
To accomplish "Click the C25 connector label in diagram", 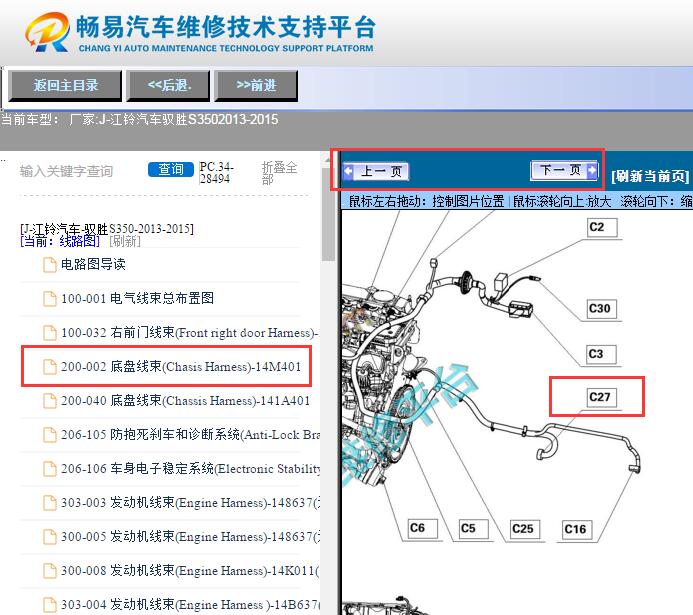I will (523, 529).
